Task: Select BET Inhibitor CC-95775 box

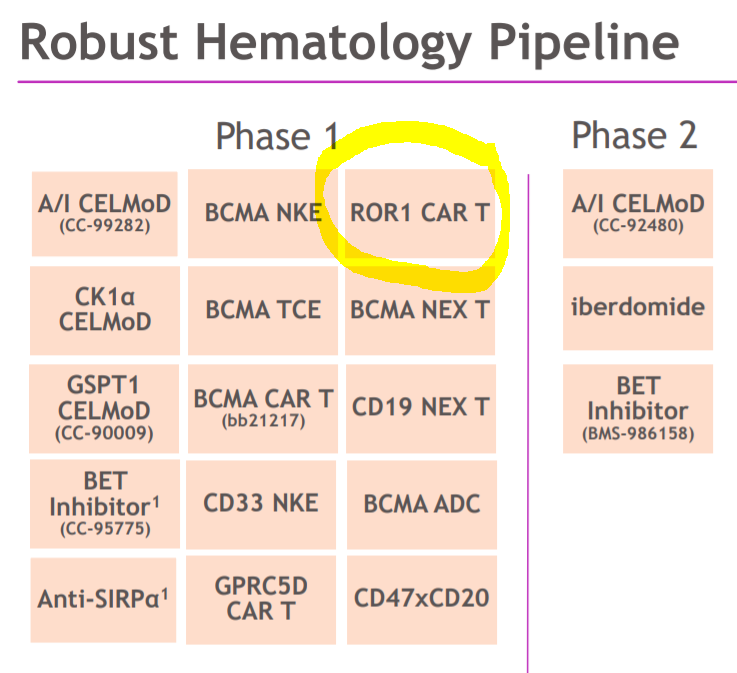Action: pos(106,503)
